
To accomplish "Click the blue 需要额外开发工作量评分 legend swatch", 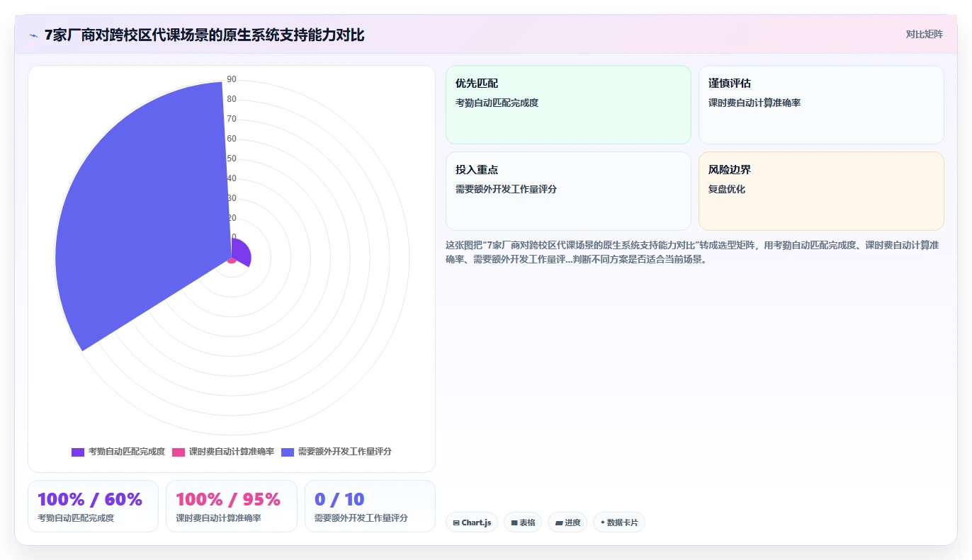I will [x=288, y=452].
